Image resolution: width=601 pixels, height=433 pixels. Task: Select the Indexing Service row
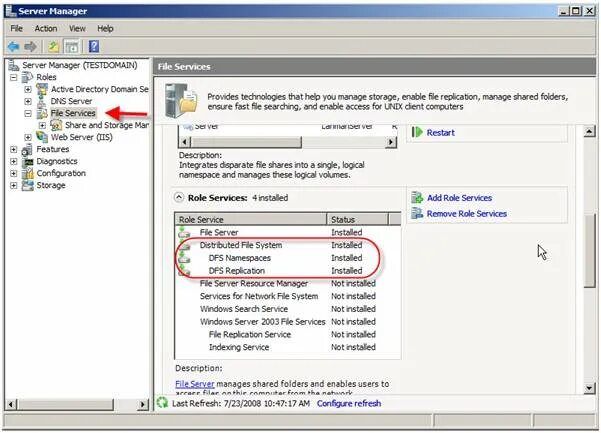click(288, 347)
